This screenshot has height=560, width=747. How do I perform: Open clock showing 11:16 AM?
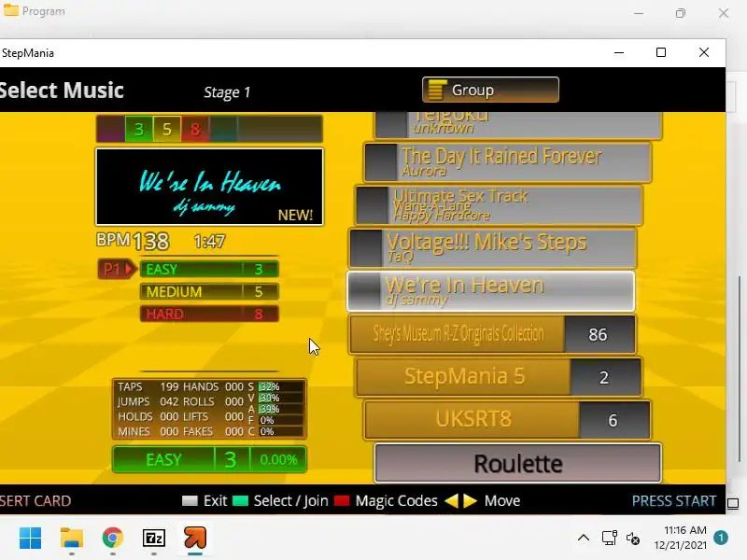pos(681,538)
